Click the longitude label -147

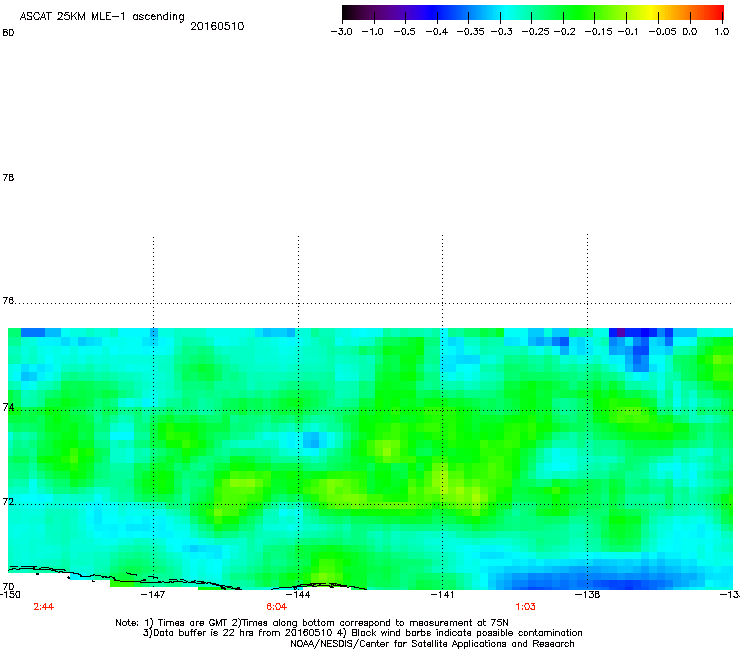(x=153, y=594)
